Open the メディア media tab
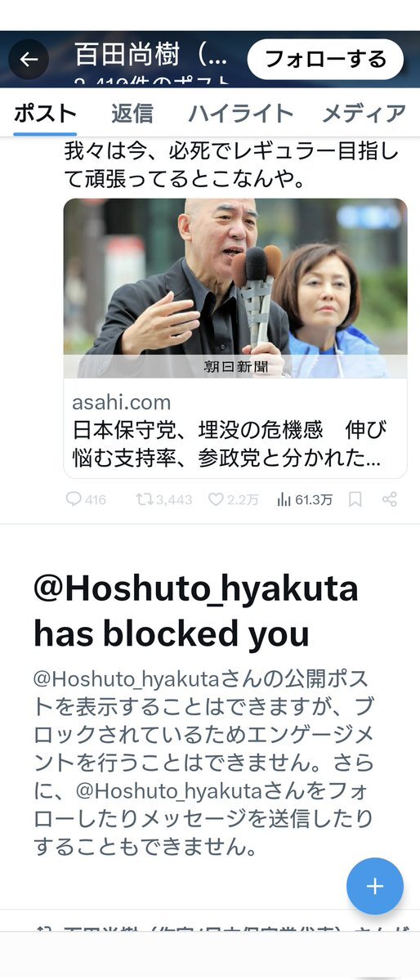Viewport: 420px width, 980px height. (x=364, y=114)
